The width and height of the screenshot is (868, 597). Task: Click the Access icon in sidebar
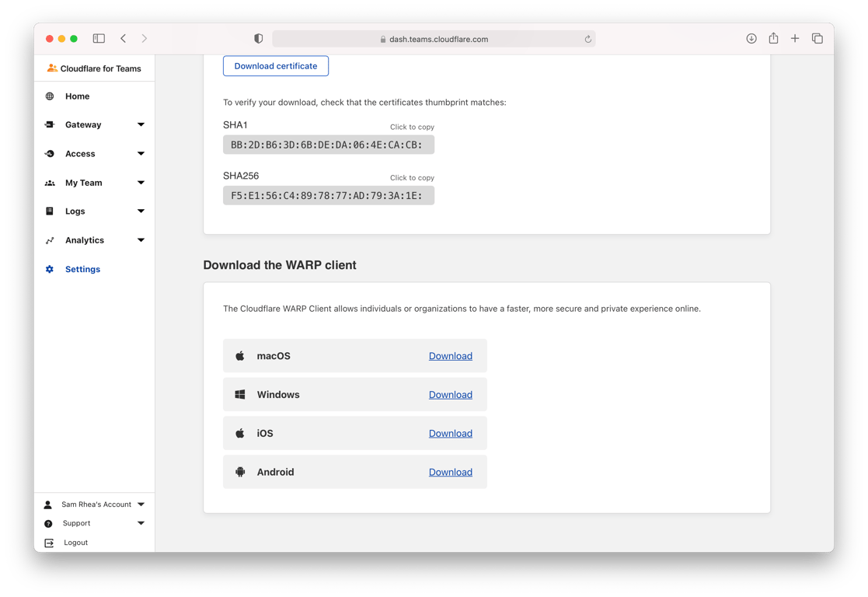[50, 153]
